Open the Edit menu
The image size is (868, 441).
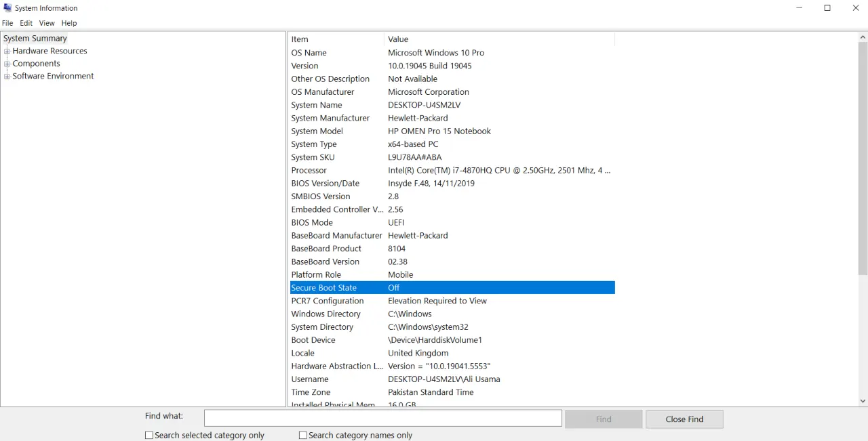[26, 23]
